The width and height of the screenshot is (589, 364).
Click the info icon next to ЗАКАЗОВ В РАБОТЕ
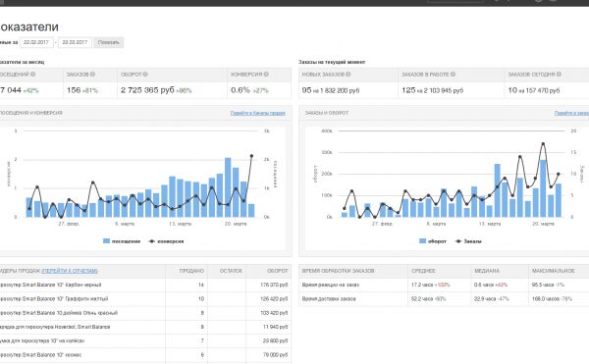453,75
